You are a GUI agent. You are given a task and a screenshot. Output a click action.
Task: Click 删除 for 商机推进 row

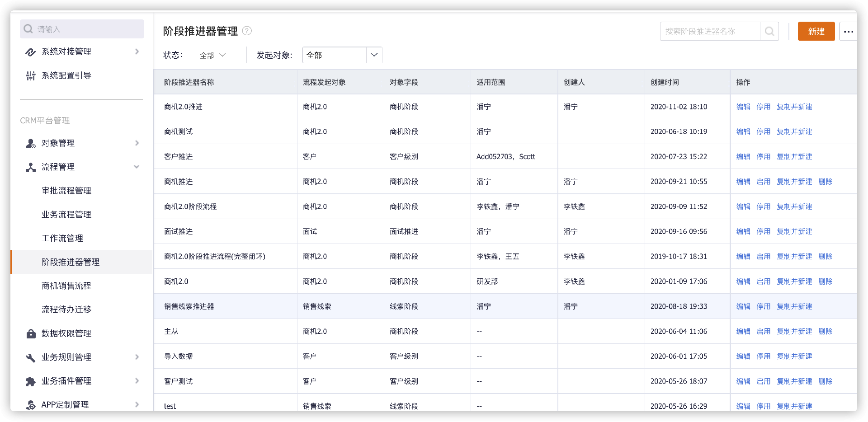tap(825, 182)
